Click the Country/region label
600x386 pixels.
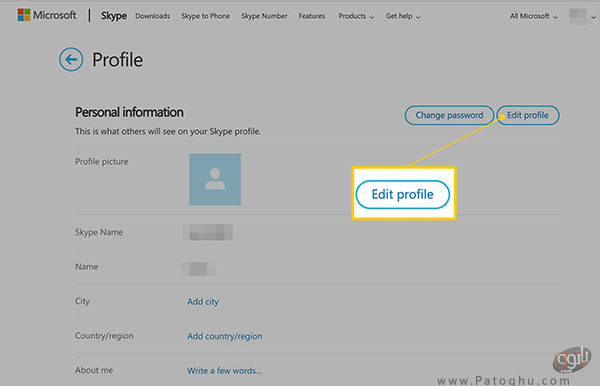pos(104,336)
